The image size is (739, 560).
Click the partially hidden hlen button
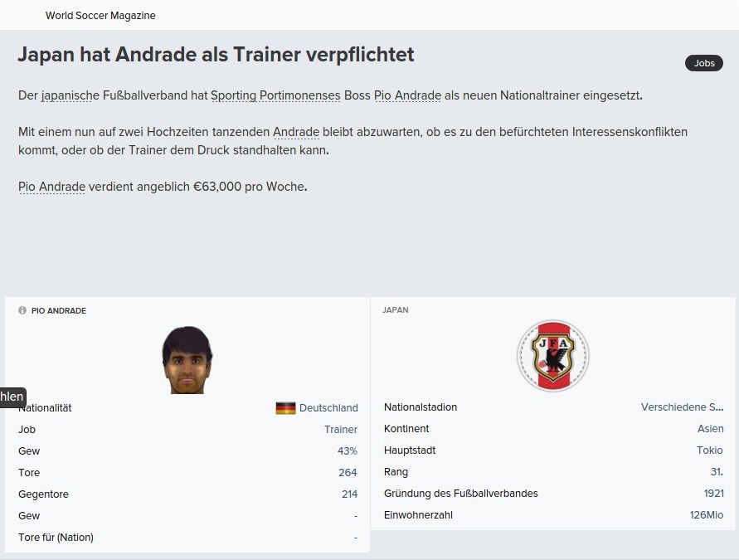click(x=12, y=397)
